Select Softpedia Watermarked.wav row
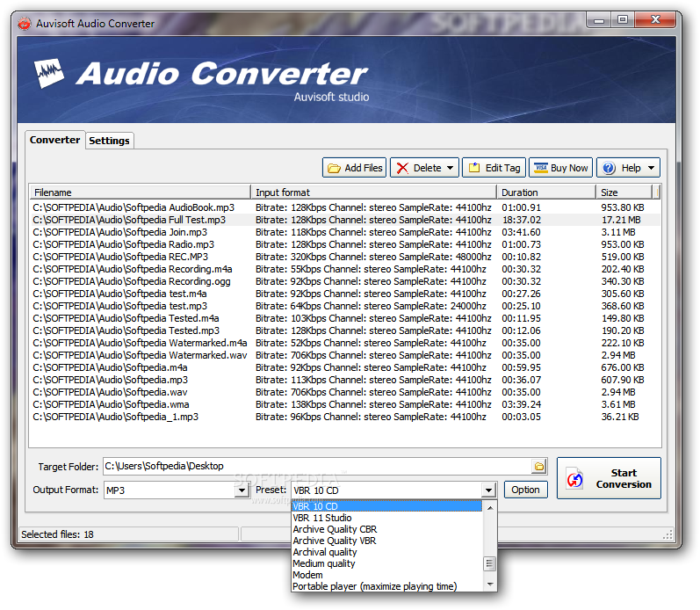Image resolution: width=700 pixels, height=610 pixels. click(x=344, y=355)
